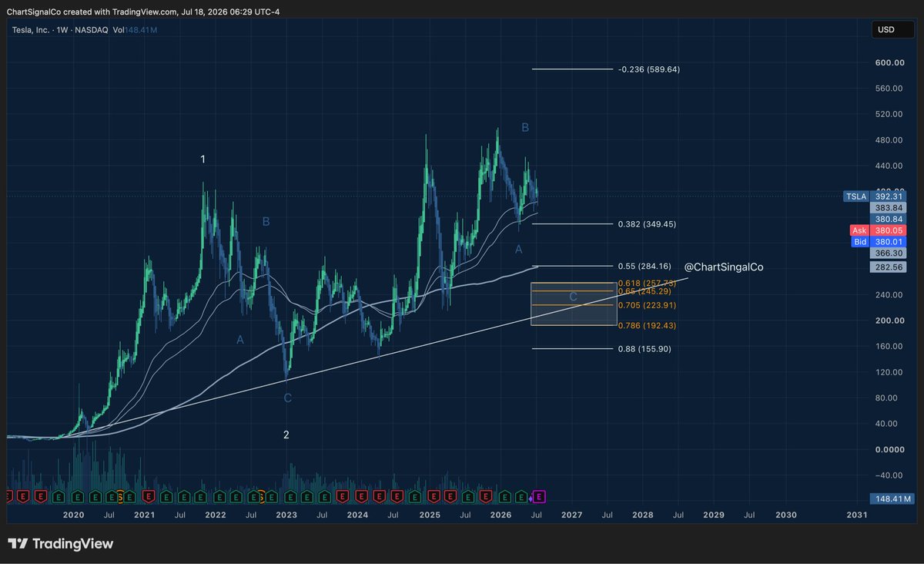Click the @ChartSingalCo text annotation
The height and width of the screenshot is (564, 924).
click(724, 267)
